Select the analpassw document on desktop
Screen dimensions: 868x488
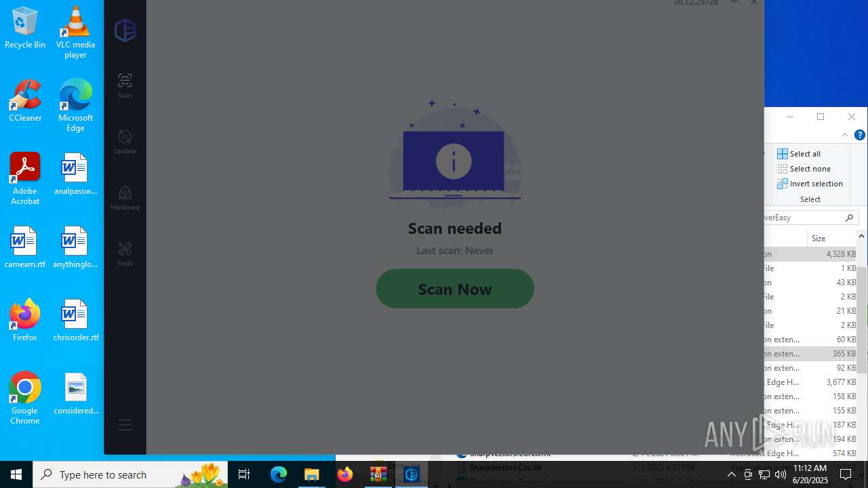coord(75,174)
